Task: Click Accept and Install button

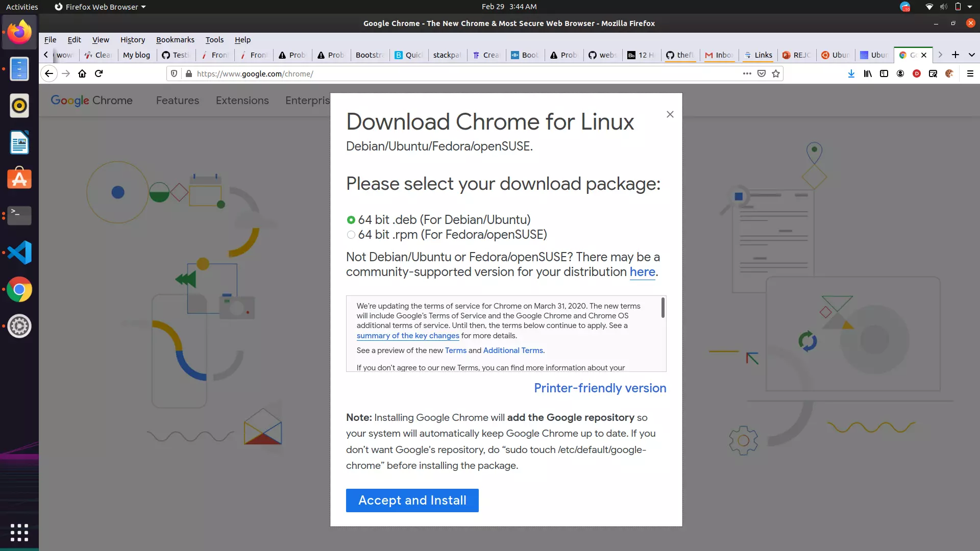Action: tap(412, 500)
